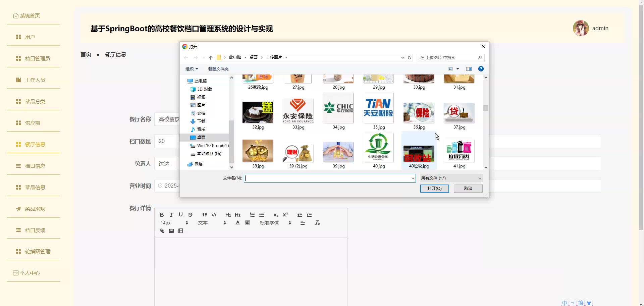Click the 打开(O) button

434,189
